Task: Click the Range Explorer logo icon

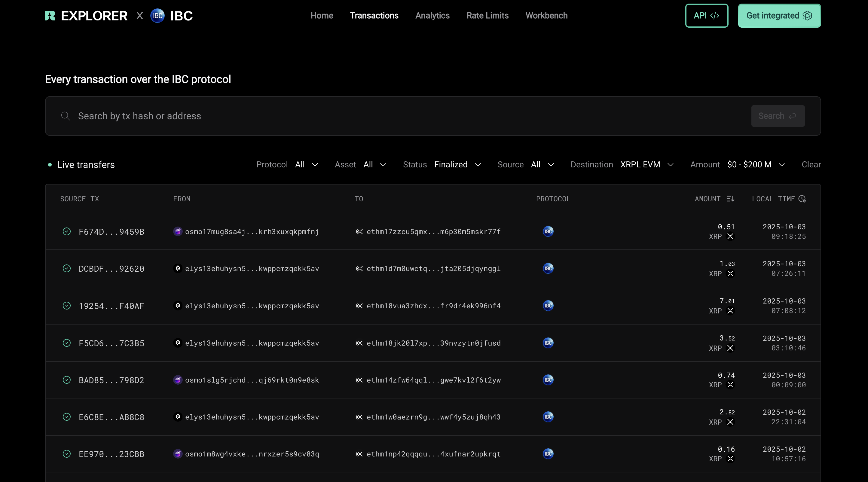Action: point(50,16)
